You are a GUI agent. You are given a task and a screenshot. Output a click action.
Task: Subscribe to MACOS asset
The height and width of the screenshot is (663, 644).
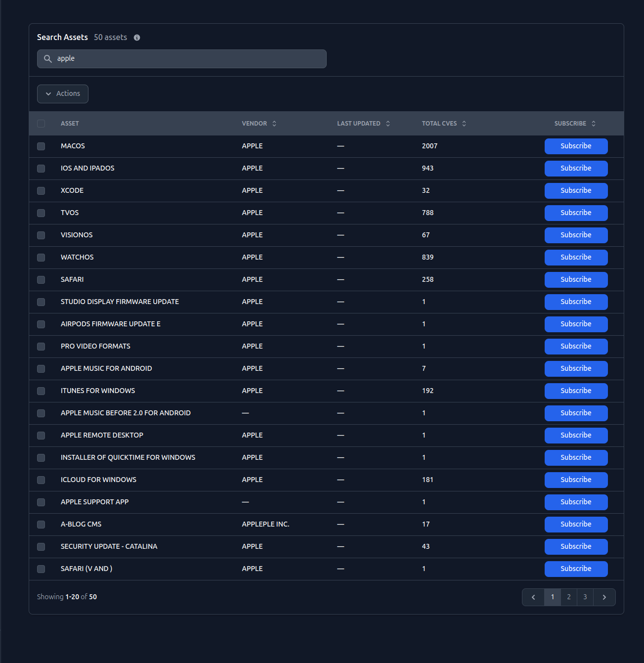(x=576, y=146)
